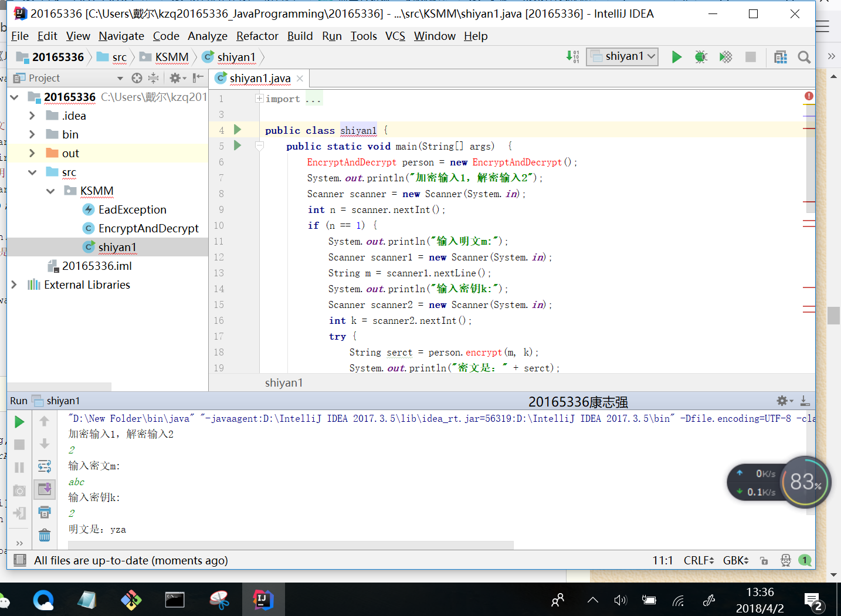Rerun shiyan1 in the Run panel

tap(19, 422)
